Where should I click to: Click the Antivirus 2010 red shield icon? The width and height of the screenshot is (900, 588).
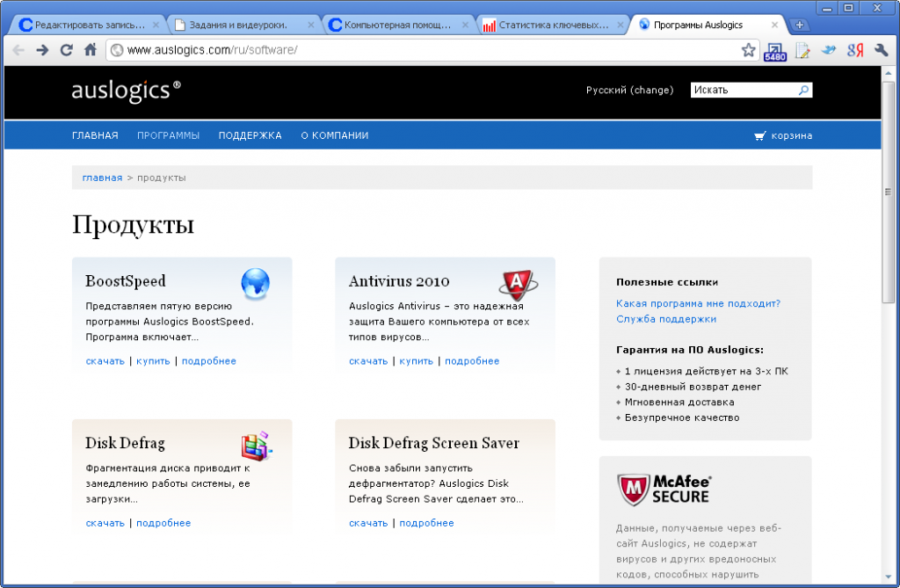point(518,284)
